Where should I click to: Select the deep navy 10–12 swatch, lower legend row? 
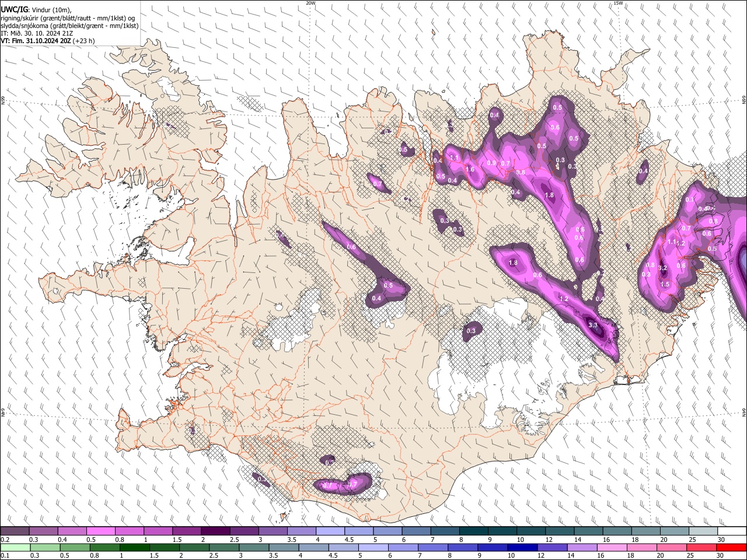[x=522, y=547]
